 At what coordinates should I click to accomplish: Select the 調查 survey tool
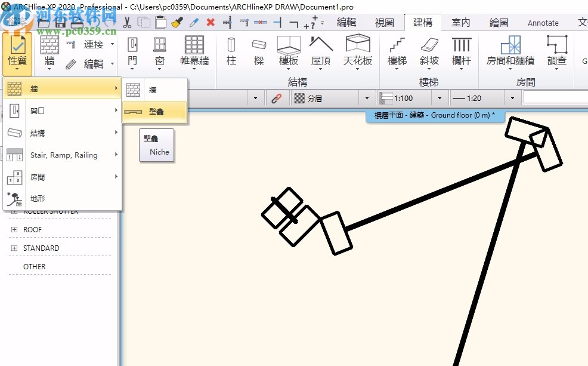[557, 53]
